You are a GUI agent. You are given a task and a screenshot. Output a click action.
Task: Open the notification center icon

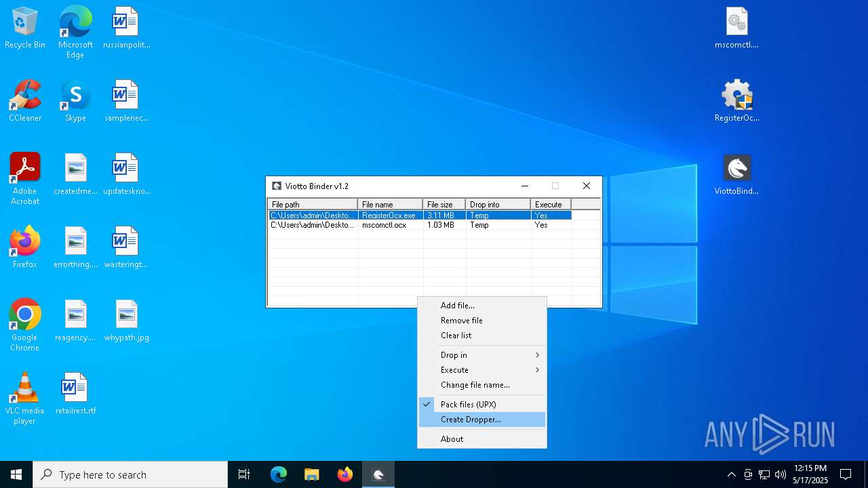tap(846, 474)
